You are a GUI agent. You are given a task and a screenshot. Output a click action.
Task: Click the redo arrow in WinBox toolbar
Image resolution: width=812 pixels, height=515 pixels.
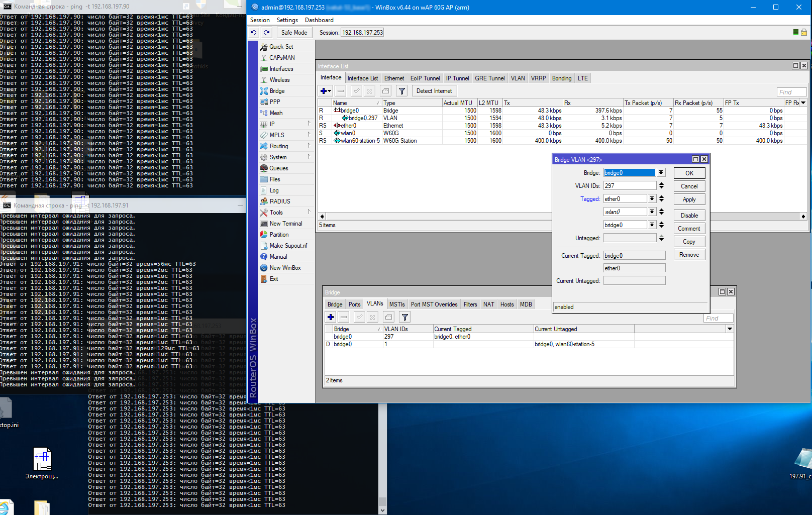tap(267, 33)
